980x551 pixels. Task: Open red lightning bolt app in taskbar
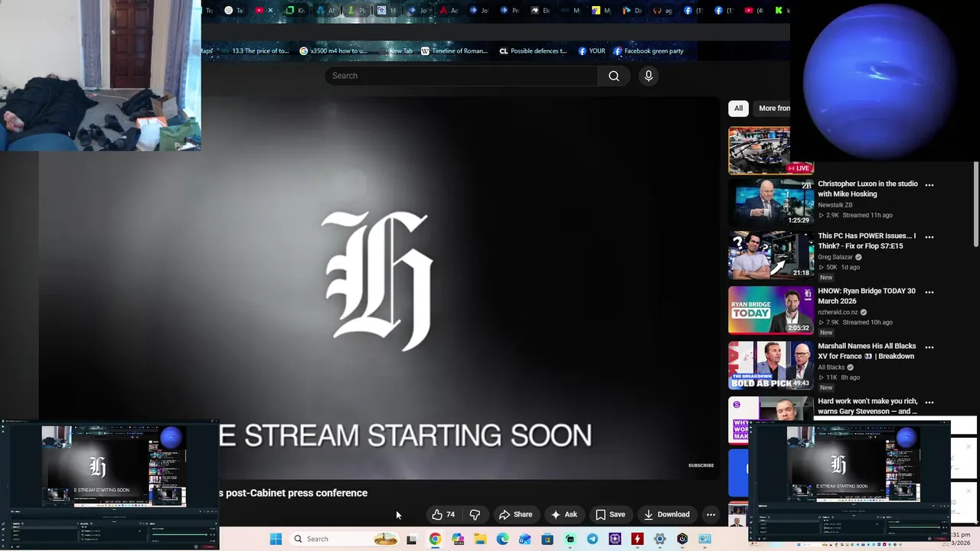pyautogui.click(x=637, y=539)
